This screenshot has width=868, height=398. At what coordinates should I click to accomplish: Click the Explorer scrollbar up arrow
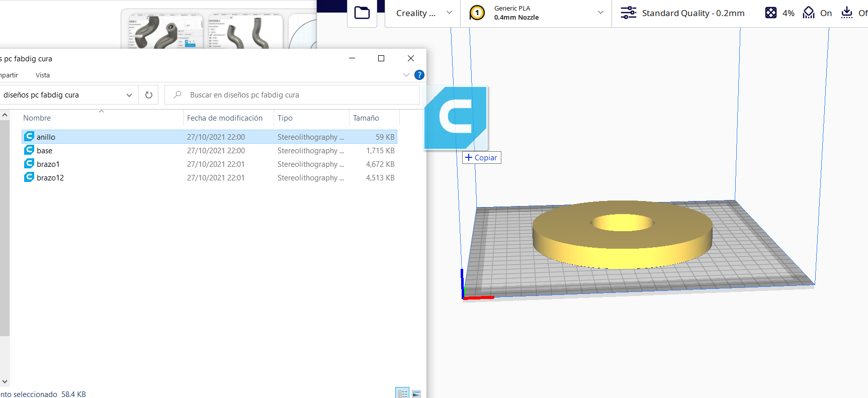coord(5,115)
